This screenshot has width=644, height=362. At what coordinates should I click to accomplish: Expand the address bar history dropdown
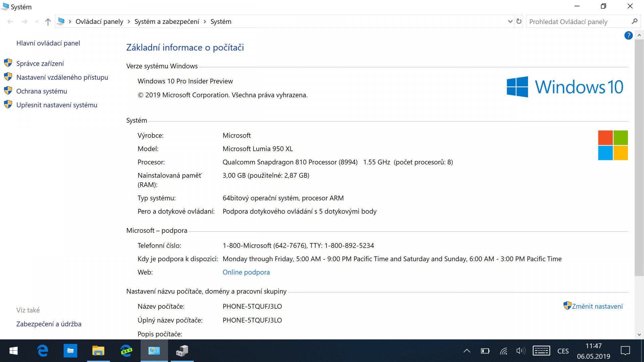click(510, 21)
